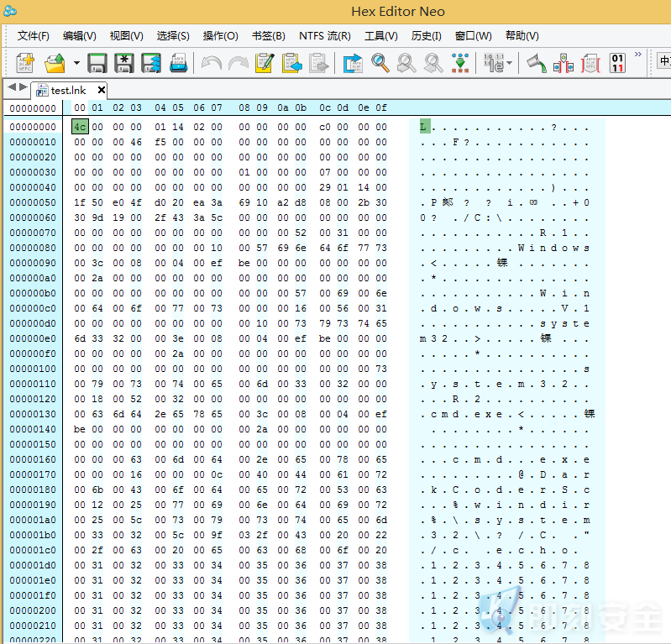Open the 书签(B) menu
This screenshot has width=671, height=644.
coord(268,36)
